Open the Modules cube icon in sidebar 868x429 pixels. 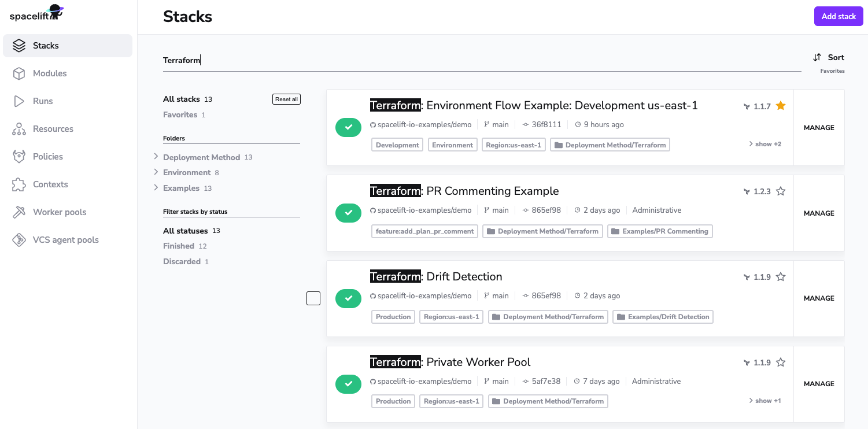19,73
